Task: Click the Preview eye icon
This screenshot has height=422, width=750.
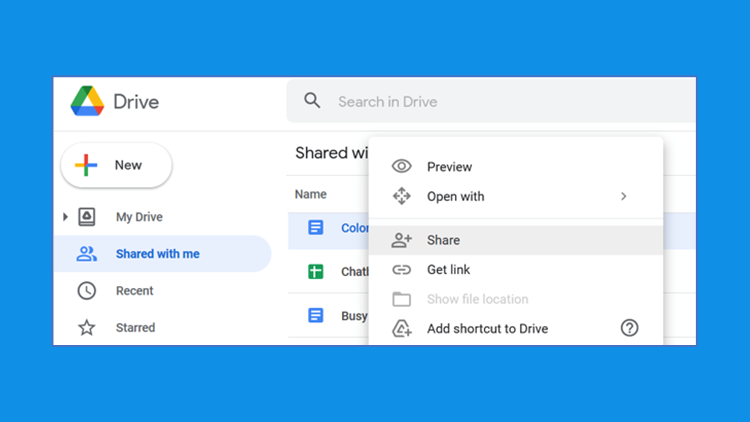Action: point(401,166)
